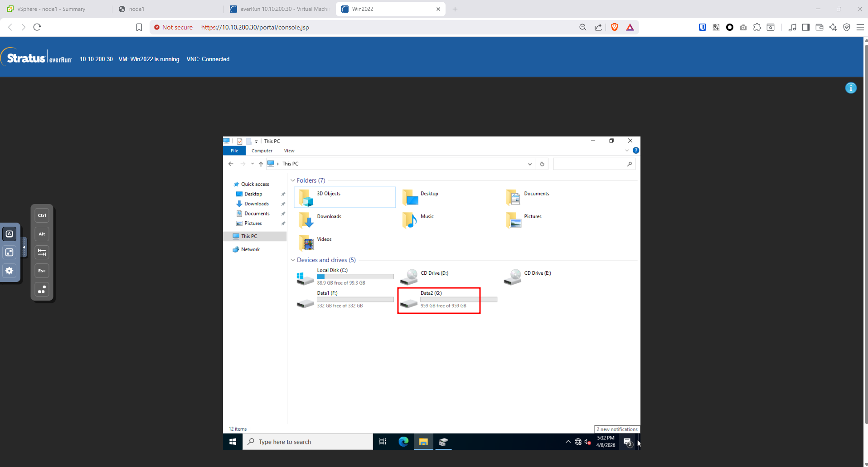The image size is (868, 467).
Task: Collapse the Folders (7) section
Action: tap(293, 180)
